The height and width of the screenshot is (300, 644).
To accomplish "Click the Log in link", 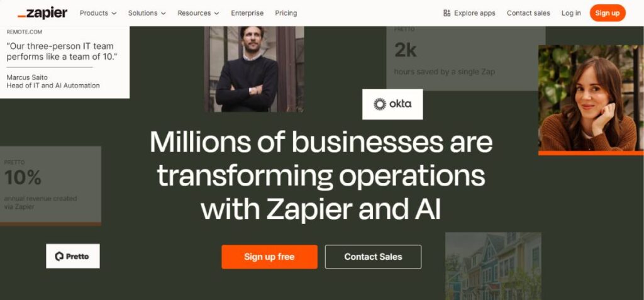I will pos(571,13).
